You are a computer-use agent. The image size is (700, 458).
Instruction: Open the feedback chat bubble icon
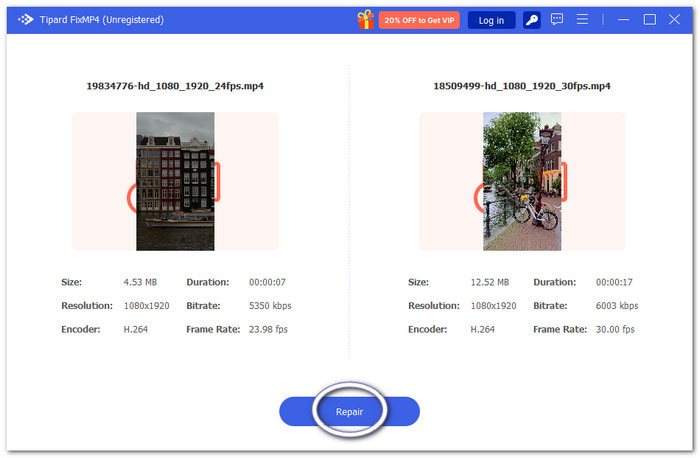pos(557,19)
